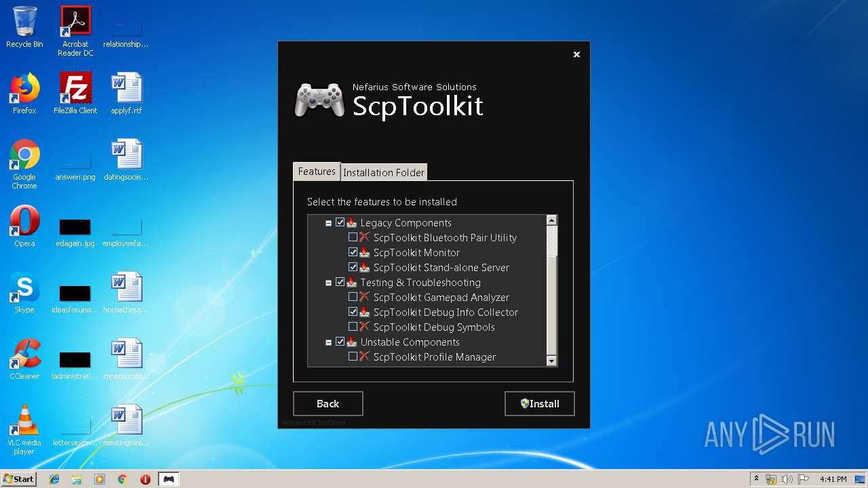
Task: Click the Testing & Troubleshooting install icon
Action: coord(351,282)
